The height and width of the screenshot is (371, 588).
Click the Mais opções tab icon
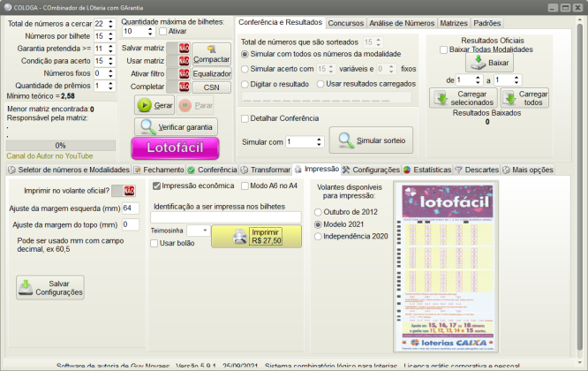point(506,170)
